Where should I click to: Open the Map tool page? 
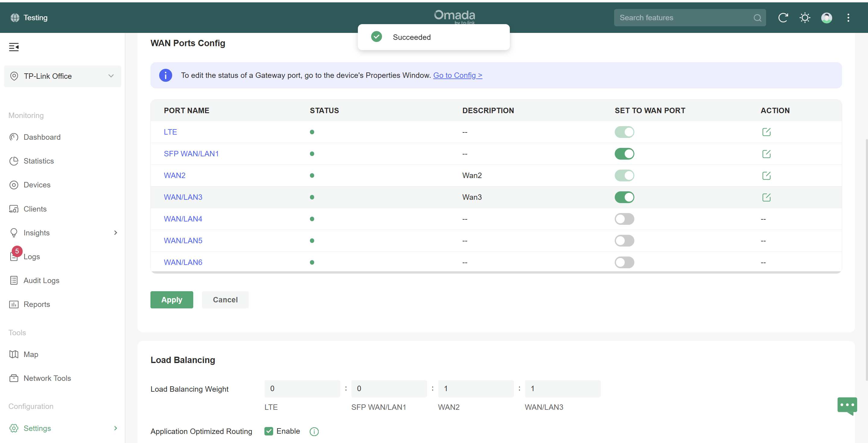[31, 354]
